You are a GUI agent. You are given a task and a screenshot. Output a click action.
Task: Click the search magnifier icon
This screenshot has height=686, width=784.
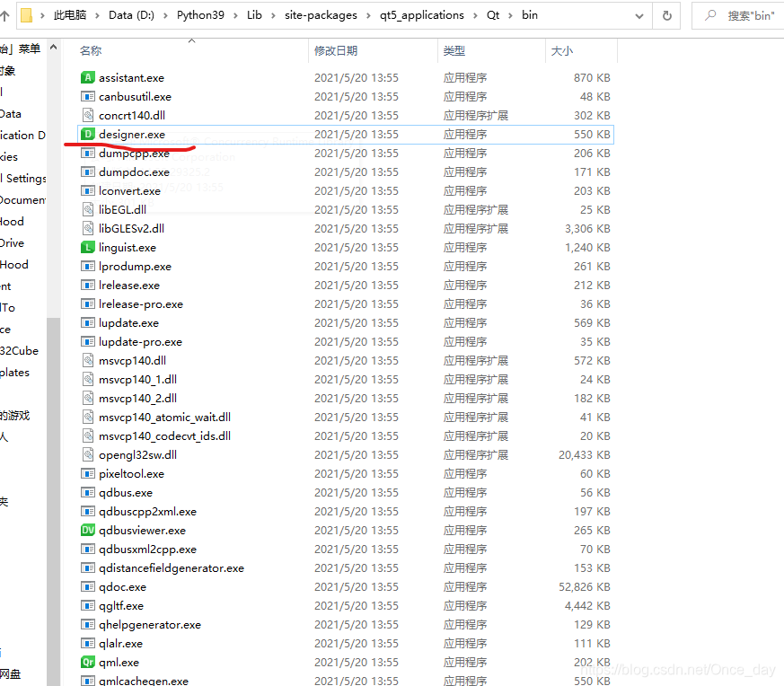pyautogui.click(x=710, y=15)
